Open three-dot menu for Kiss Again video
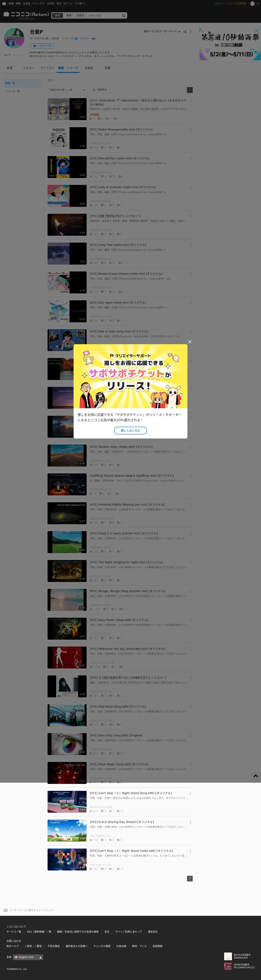The height and width of the screenshot is (980, 261). (191, 303)
